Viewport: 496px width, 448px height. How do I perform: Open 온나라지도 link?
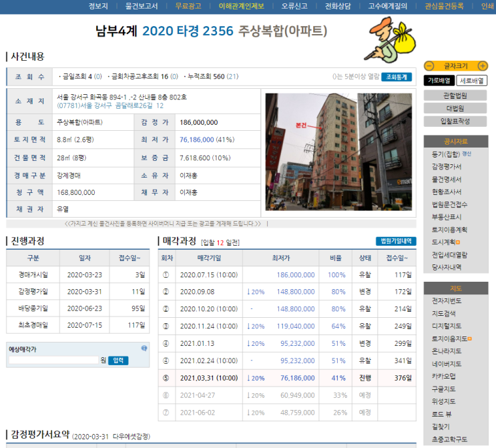(447, 351)
